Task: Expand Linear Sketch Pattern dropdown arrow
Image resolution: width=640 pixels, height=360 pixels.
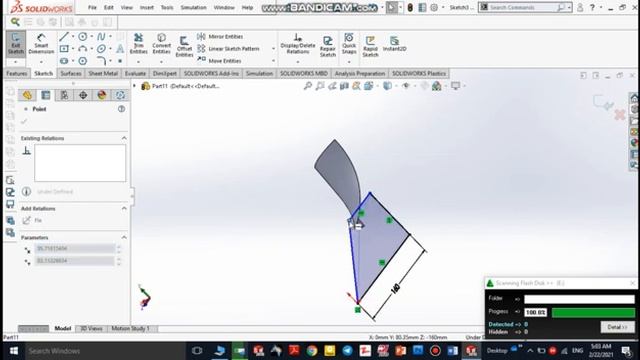Action: 273,49
